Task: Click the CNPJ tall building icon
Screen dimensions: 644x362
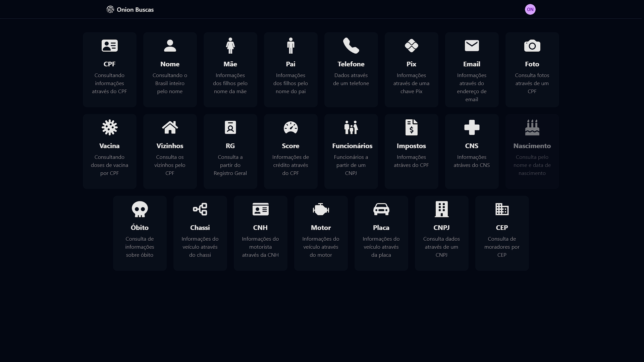Action: 442,209
